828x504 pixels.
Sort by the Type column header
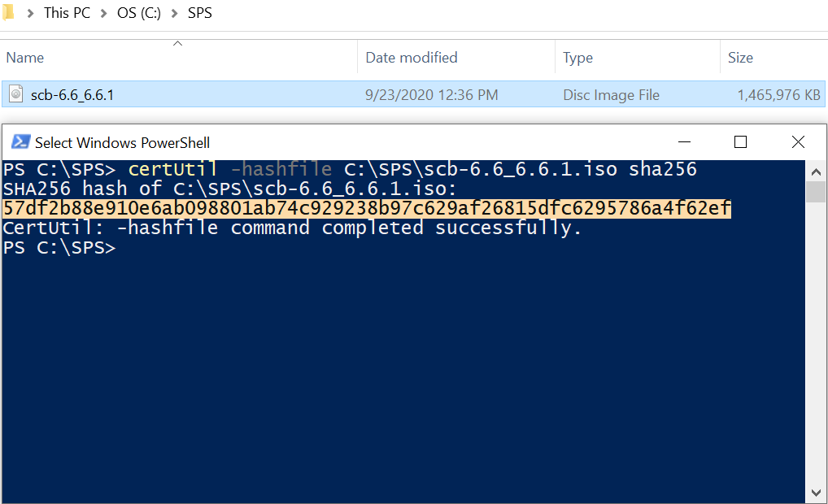click(578, 58)
